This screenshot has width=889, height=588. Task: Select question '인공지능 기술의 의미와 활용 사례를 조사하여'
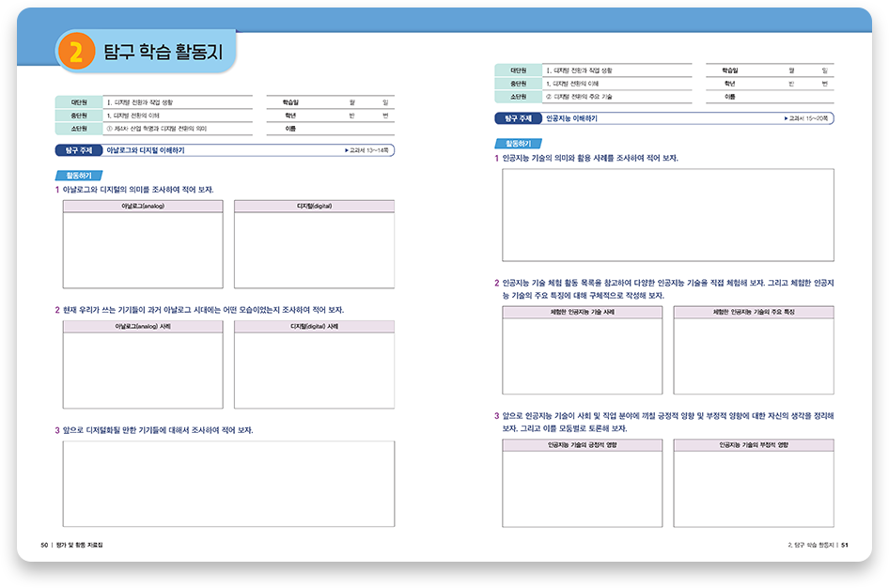click(590, 158)
